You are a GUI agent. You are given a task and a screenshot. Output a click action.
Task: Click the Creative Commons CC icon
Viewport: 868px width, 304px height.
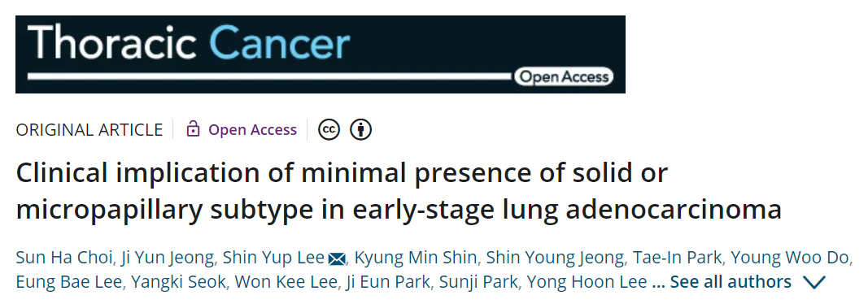(x=329, y=130)
